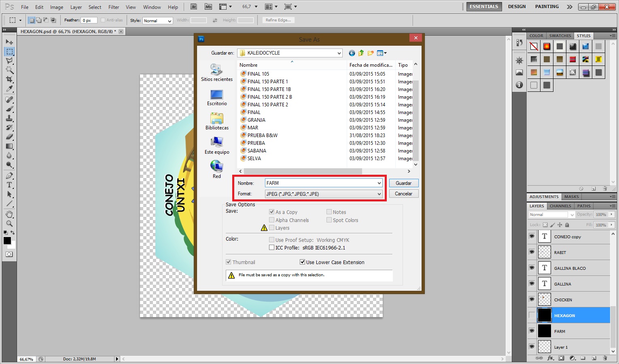Screen dimensions: 619x364
Task: Sort files by the Nombre column header
Action: coord(292,65)
